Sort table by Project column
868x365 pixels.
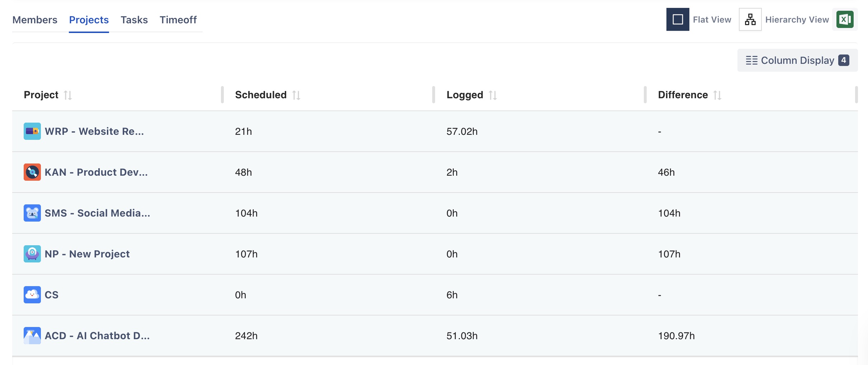point(68,95)
